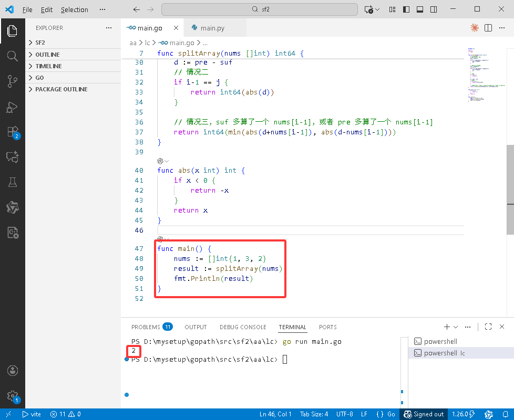Open the Testing flask view
Viewport: 514px width, 420px height.
tap(12, 182)
